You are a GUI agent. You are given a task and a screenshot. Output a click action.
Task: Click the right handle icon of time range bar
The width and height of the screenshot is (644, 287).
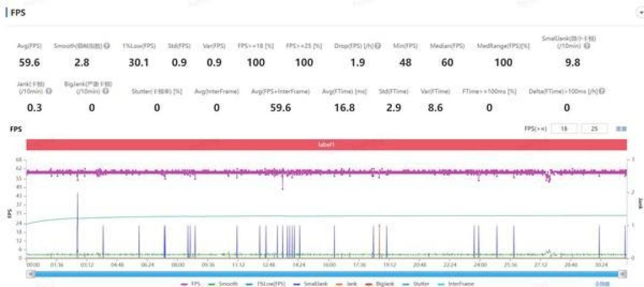(623, 273)
